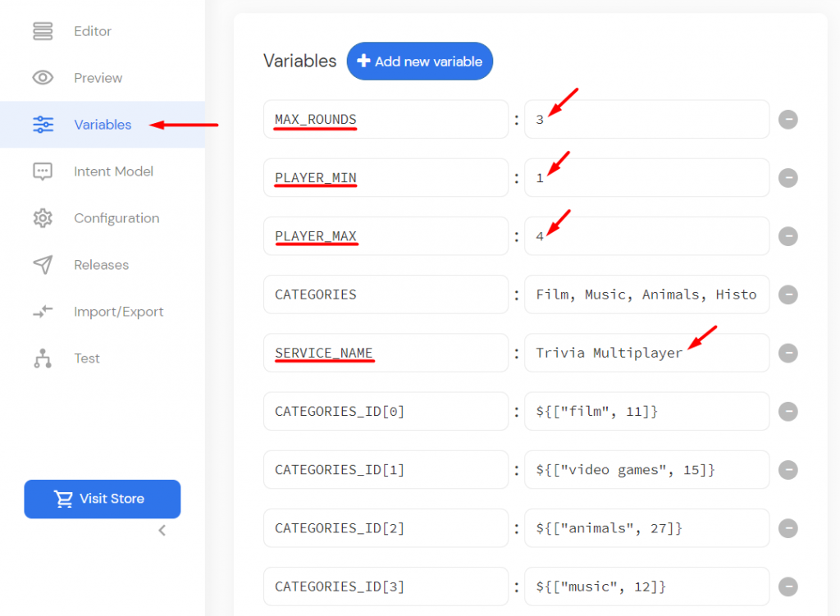Delete the CATEGORIES variable

click(788, 294)
